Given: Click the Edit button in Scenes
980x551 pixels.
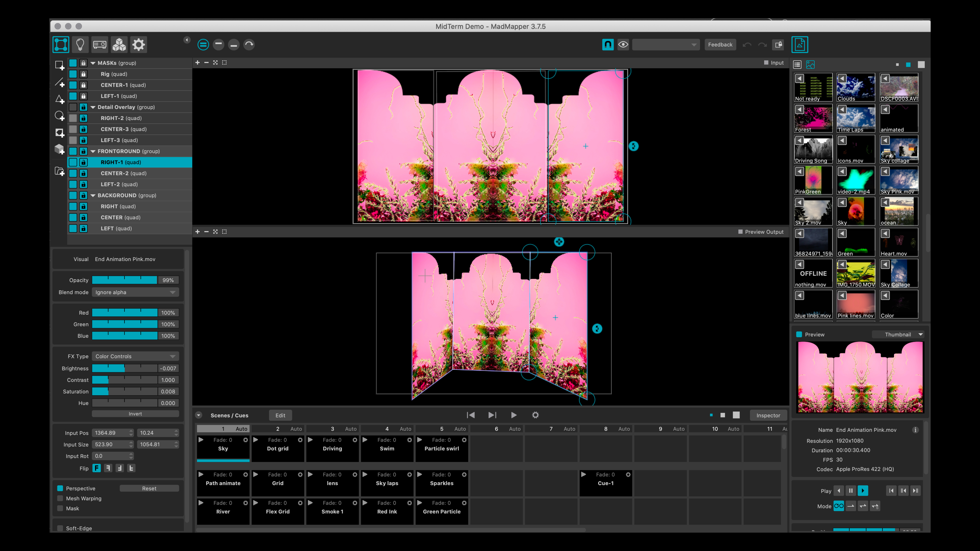Looking at the screenshot, I should click(x=280, y=415).
